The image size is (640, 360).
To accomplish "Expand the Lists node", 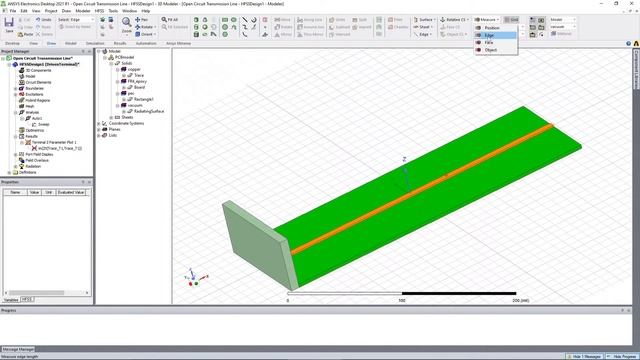I will pyautogui.click(x=99, y=135).
